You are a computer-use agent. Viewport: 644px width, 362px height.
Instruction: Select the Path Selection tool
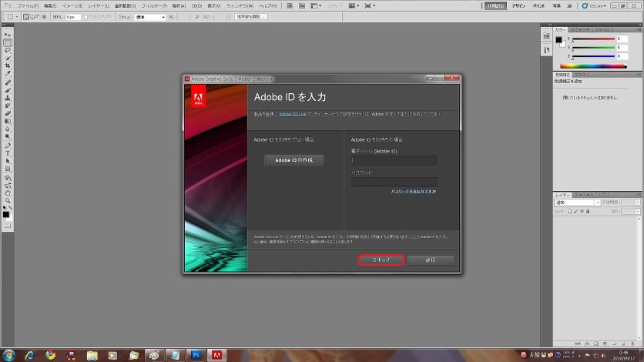pyautogui.click(x=8, y=162)
